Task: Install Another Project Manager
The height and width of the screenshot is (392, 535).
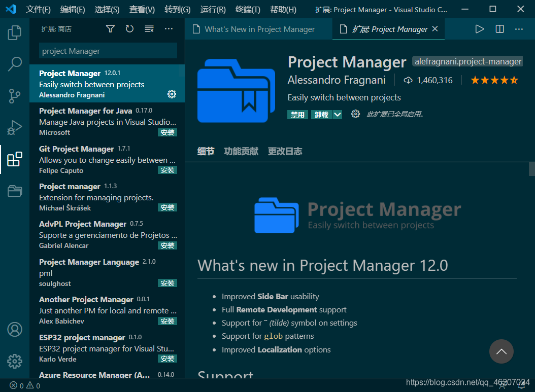Action: click(167, 321)
